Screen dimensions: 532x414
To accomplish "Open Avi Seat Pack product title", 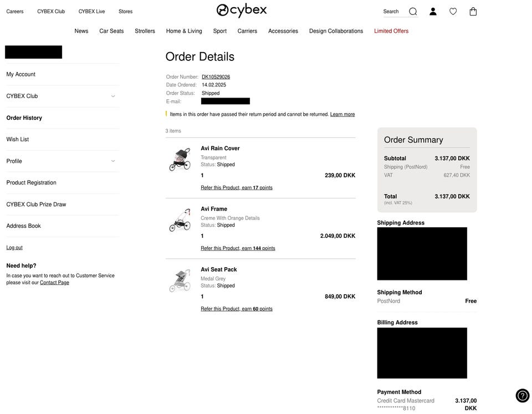I will 219,269.
